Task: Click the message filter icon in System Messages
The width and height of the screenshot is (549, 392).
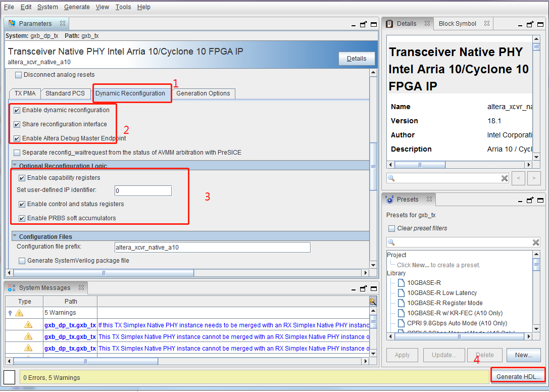Action: click(373, 301)
